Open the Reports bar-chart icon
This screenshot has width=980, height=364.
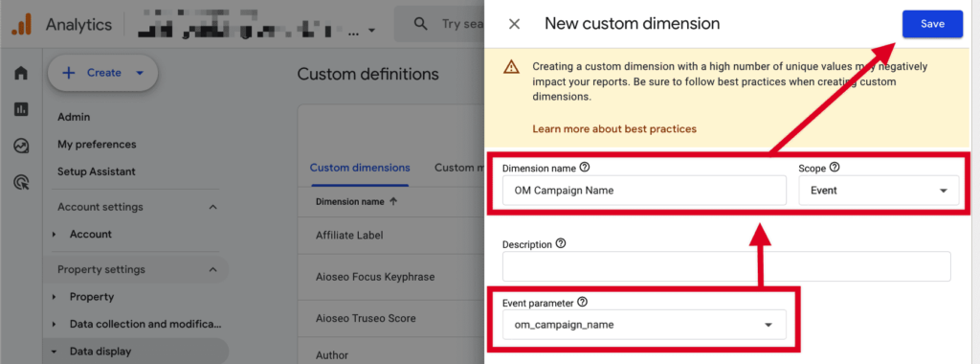pyautogui.click(x=21, y=109)
